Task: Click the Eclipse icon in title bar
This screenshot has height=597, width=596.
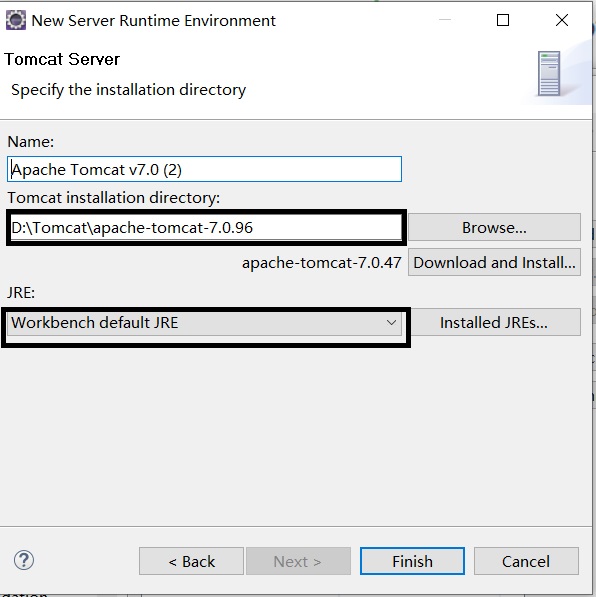Action: tap(16, 20)
